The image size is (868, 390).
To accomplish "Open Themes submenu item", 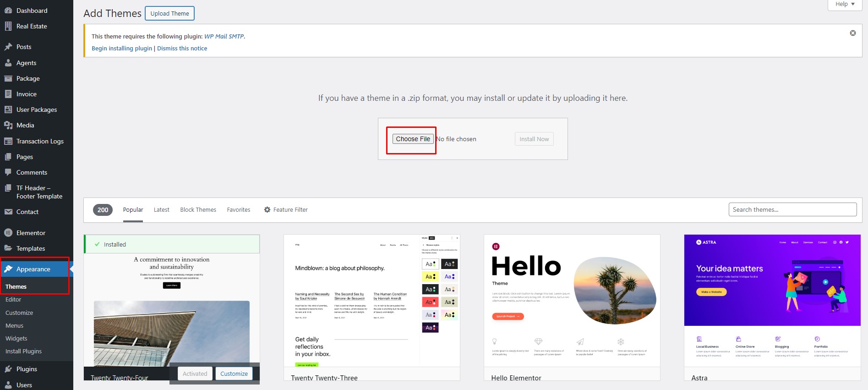I will 16,286.
